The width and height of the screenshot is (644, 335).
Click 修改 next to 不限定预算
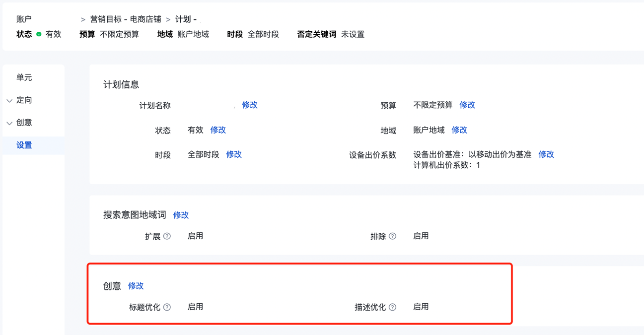[x=467, y=105]
